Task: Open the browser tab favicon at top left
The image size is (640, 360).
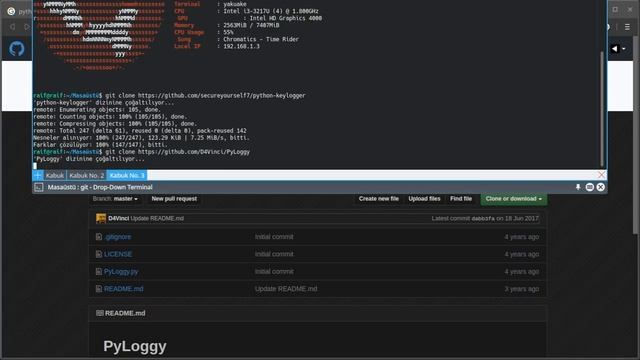Action: pos(11,11)
